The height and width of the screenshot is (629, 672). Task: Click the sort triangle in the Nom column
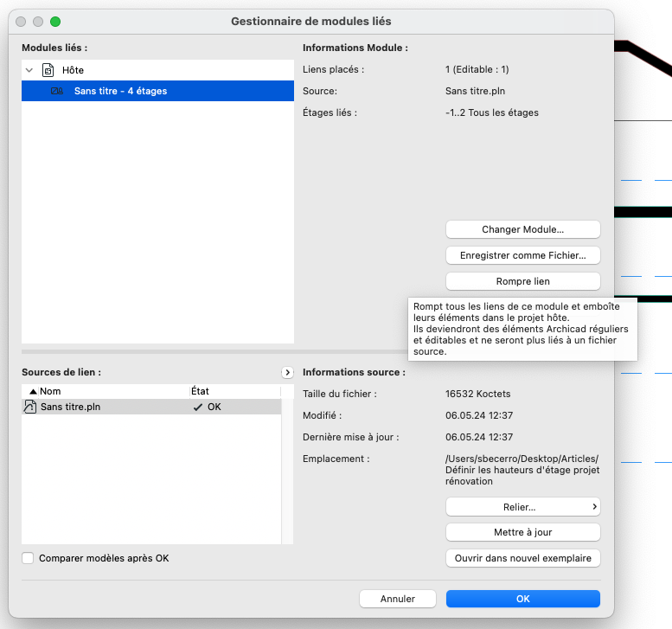[x=33, y=391]
